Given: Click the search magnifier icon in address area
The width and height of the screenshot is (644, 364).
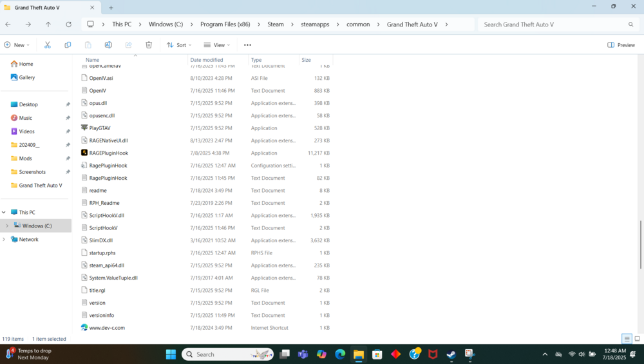Looking at the screenshot, I should tap(631, 24).
